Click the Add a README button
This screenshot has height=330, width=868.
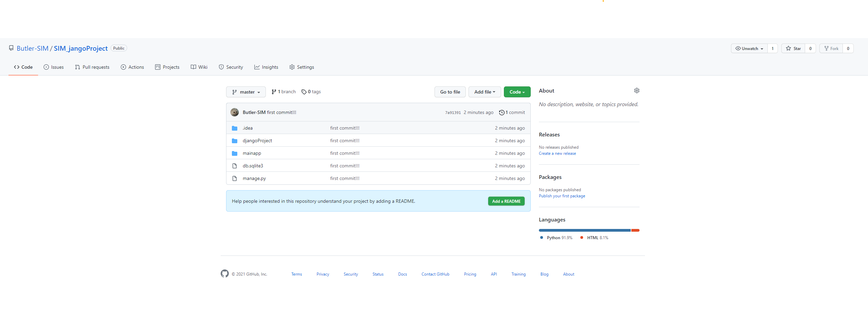[x=506, y=201]
